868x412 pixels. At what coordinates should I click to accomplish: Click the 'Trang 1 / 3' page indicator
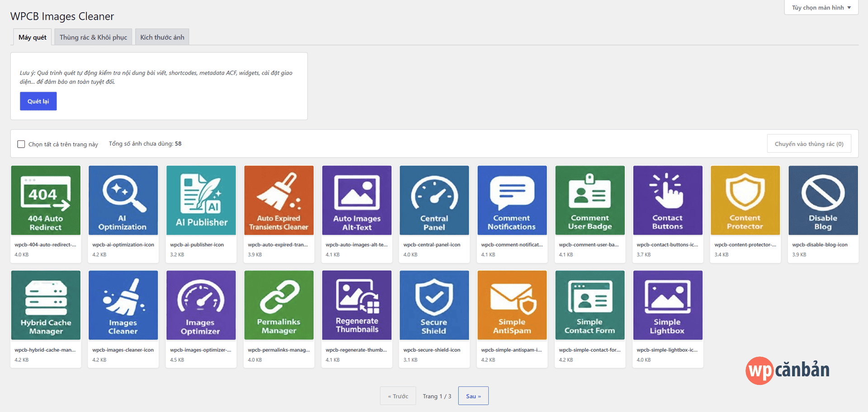pos(437,396)
